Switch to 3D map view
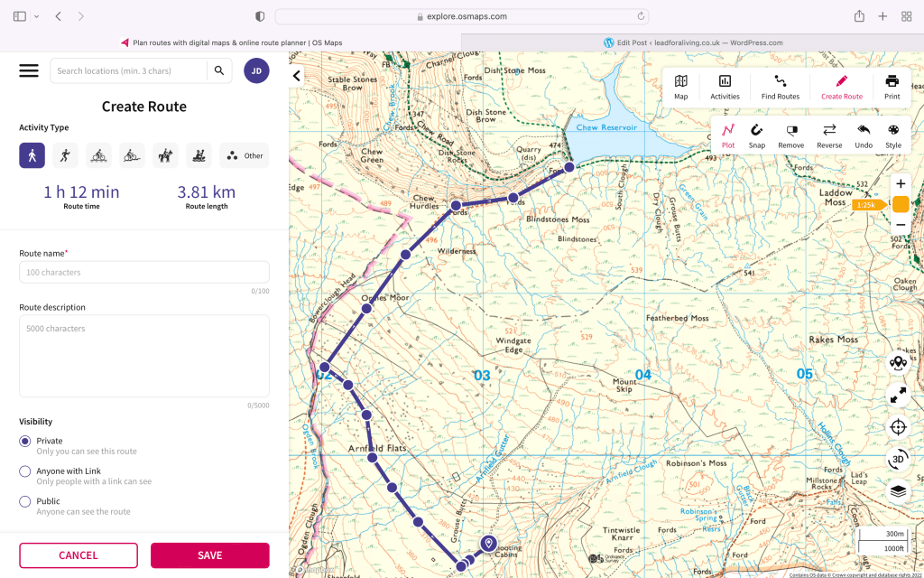924x578 pixels. click(x=898, y=459)
